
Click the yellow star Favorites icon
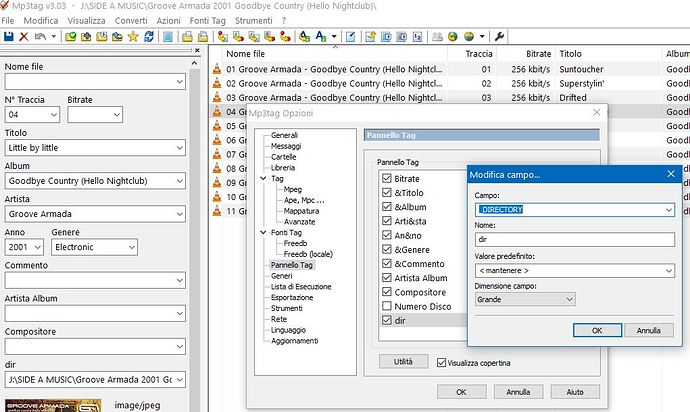[133, 37]
